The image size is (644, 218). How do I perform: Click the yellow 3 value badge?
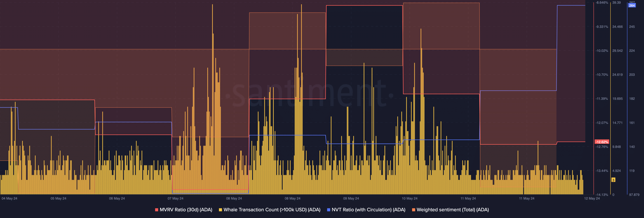tap(613, 180)
